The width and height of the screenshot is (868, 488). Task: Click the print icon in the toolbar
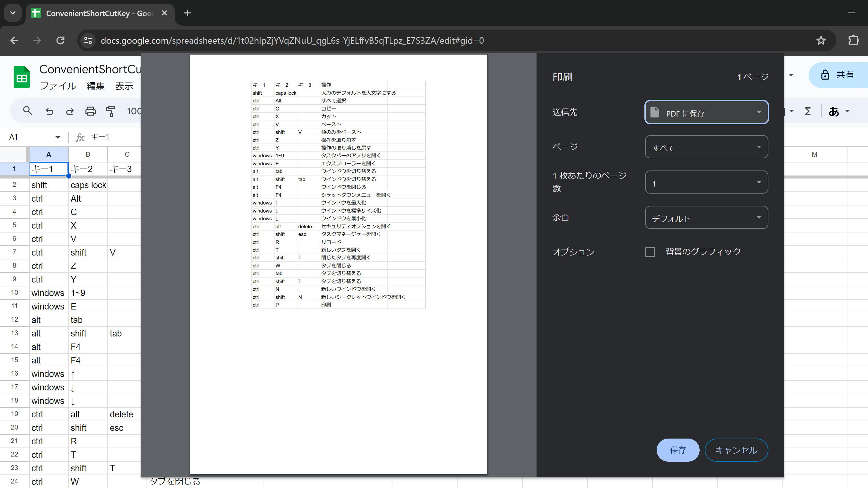tap(90, 110)
